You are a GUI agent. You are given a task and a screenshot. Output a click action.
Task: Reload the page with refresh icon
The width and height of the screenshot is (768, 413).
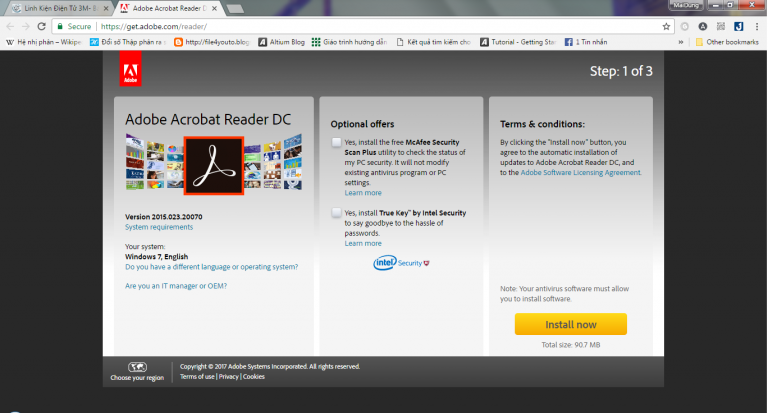(x=42, y=26)
